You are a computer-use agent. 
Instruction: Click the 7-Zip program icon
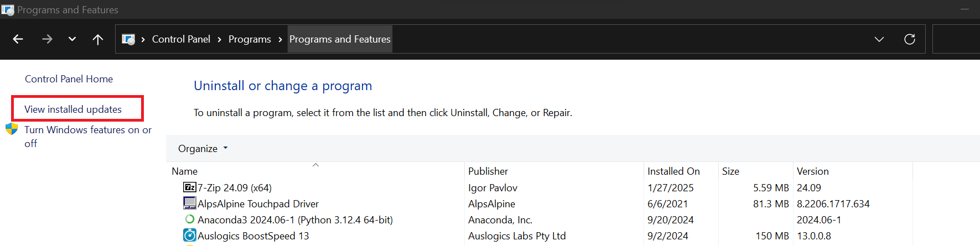[x=189, y=187]
